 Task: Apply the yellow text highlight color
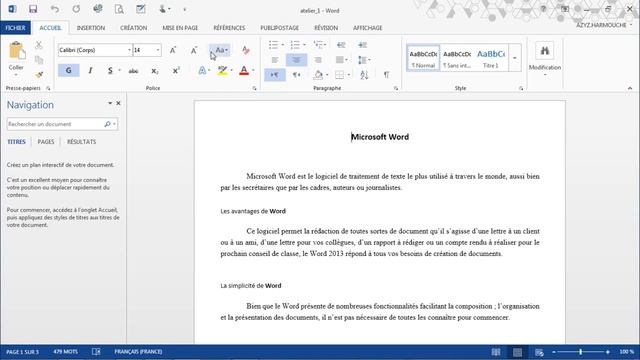[222, 71]
